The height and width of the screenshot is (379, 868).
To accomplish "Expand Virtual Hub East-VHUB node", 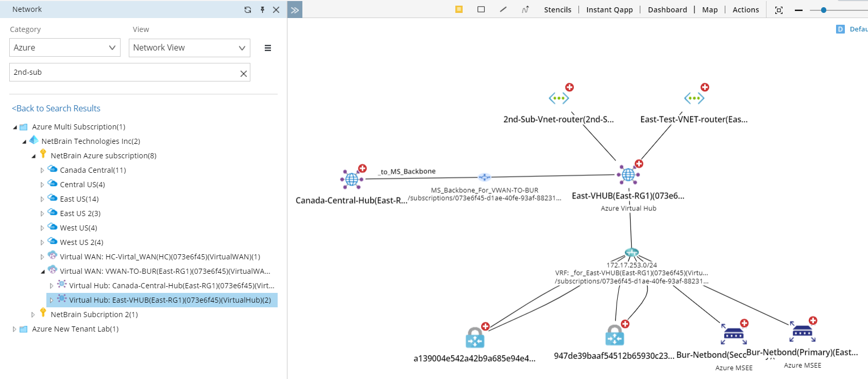I will click(52, 300).
